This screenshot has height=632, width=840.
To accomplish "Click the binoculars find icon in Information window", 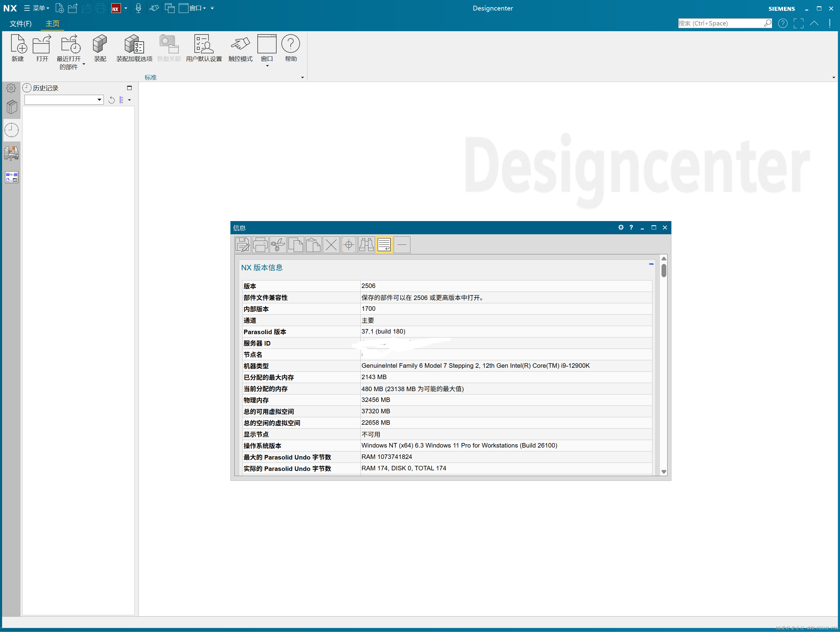I will point(367,245).
